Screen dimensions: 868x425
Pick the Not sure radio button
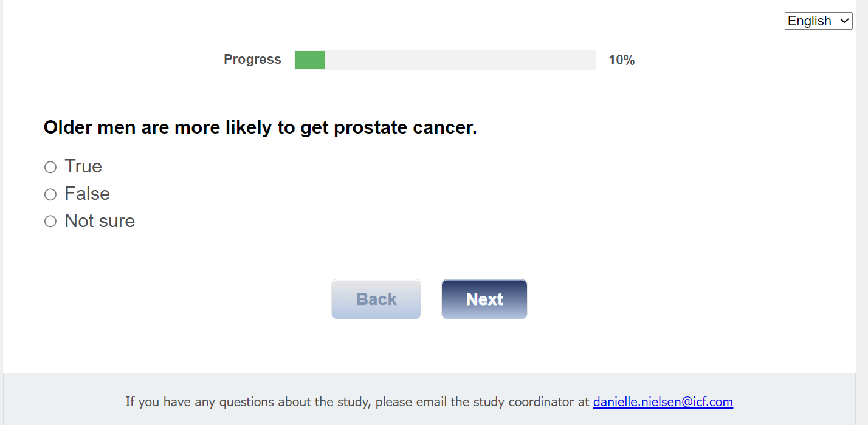pos(50,222)
